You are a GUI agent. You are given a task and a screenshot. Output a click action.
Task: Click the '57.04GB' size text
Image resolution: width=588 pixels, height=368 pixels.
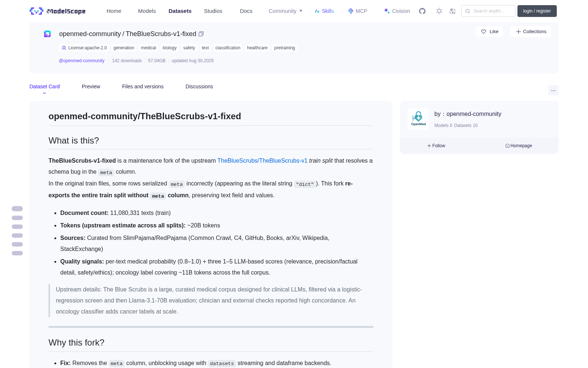[x=157, y=61]
